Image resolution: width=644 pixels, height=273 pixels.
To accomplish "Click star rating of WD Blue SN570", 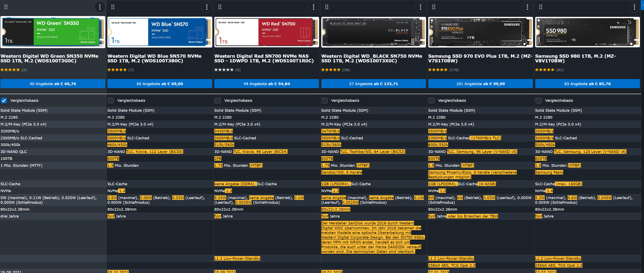I will 117,70.
